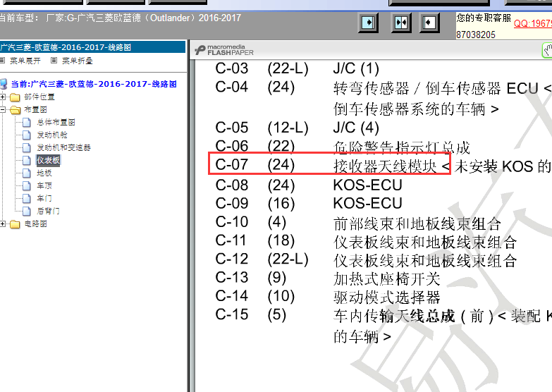The width and height of the screenshot is (552, 392).
Task: Click the 电路图 folder icon
Action: click(x=16, y=224)
